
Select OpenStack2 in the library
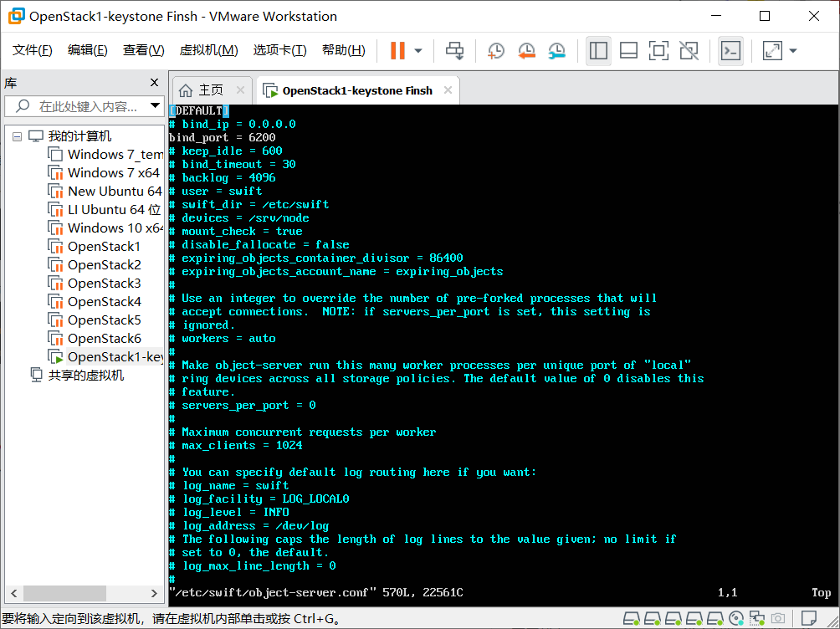click(x=104, y=264)
